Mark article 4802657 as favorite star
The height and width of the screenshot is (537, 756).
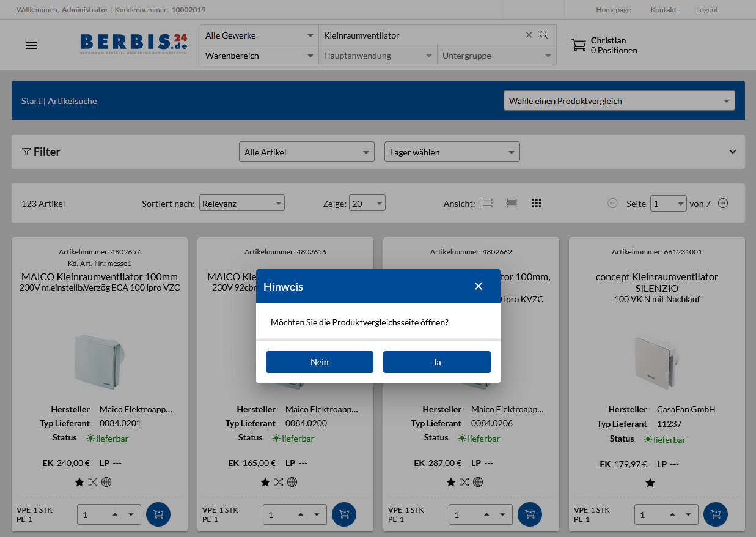[79, 482]
